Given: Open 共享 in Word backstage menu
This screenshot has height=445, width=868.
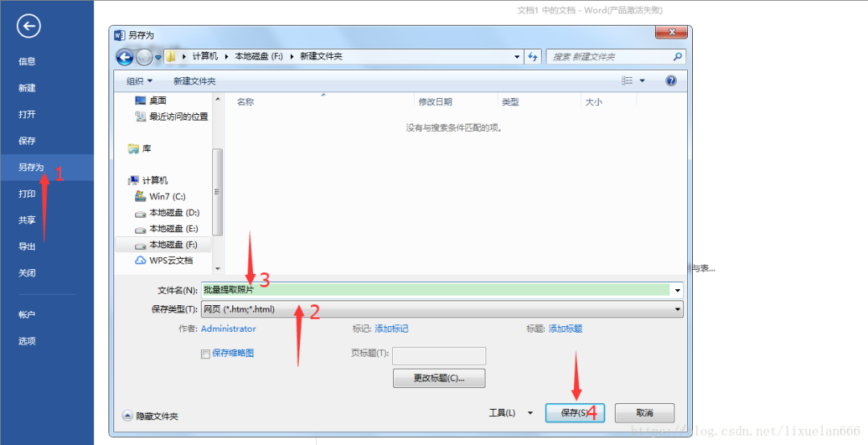Looking at the screenshot, I should 27,220.
